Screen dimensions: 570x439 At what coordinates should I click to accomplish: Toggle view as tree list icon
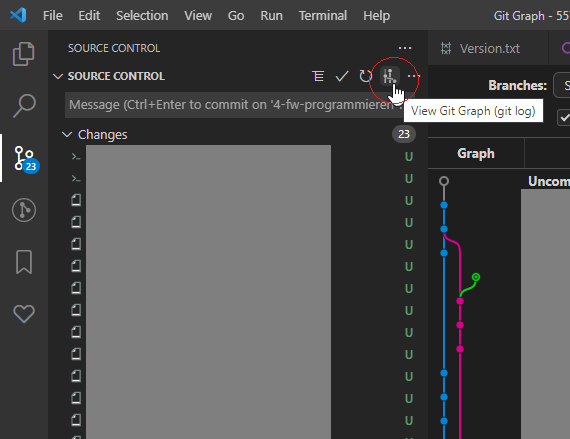click(318, 76)
